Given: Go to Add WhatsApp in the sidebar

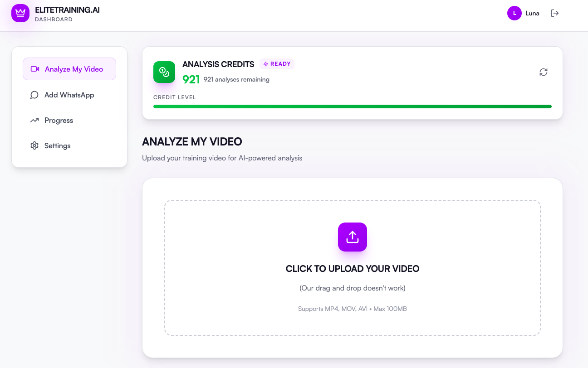Looking at the screenshot, I should (69, 95).
